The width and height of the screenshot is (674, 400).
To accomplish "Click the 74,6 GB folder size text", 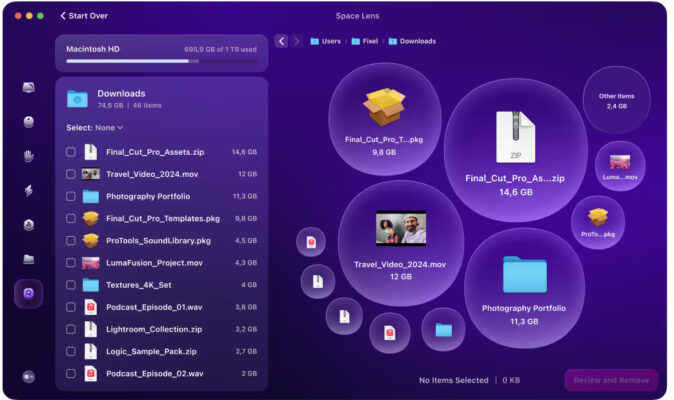I will [110, 105].
